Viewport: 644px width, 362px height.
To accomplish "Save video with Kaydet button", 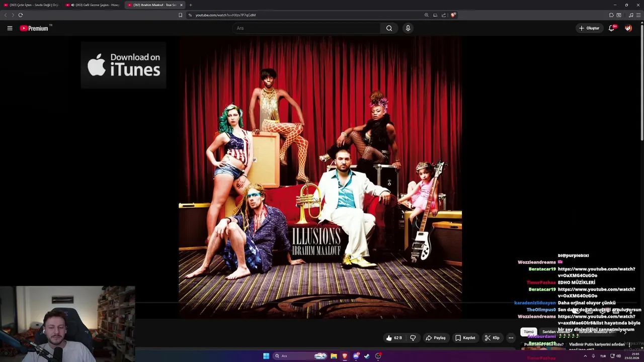I will (x=465, y=338).
